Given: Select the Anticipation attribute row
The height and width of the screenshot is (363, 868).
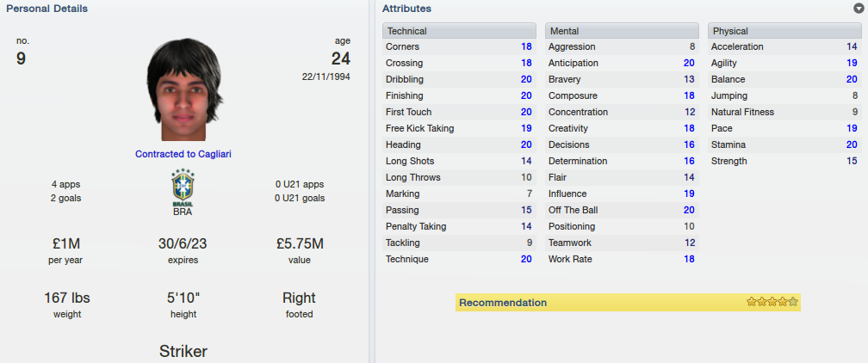Looking at the screenshot, I should (622, 63).
